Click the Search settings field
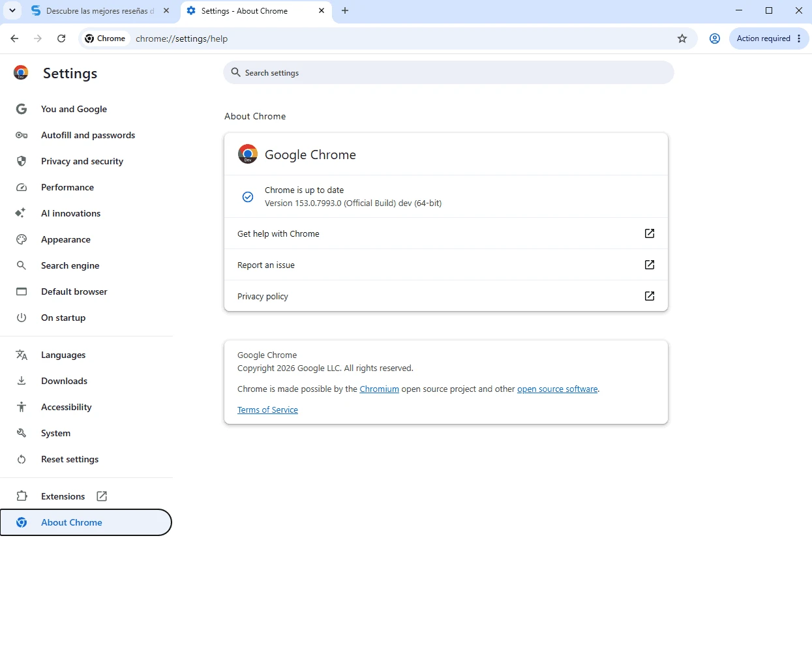The height and width of the screenshot is (656, 812). (x=449, y=72)
